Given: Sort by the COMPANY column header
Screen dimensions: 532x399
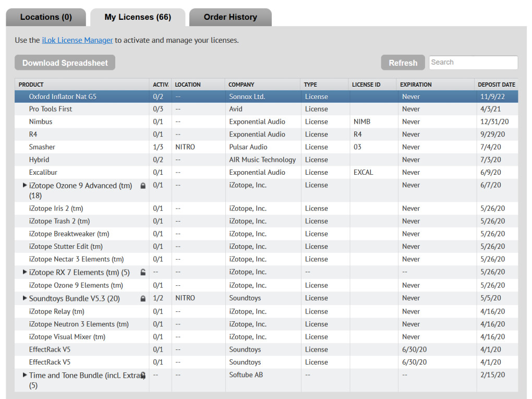Looking at the screenshot, I should click(x=262, y=84).
